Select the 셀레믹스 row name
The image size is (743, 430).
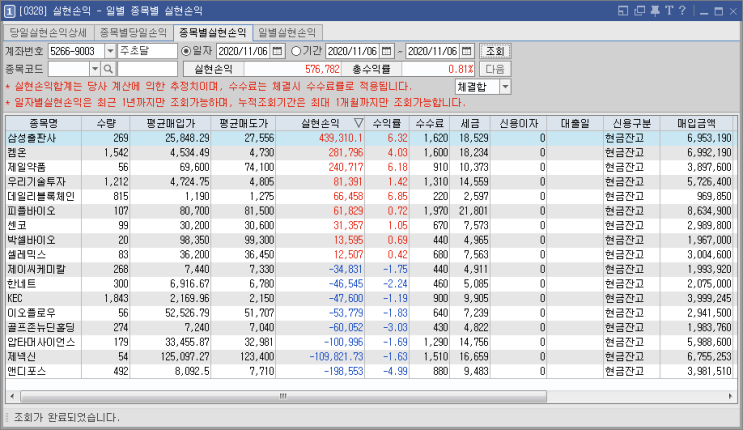pyautogui.click(x=27, y=255)
